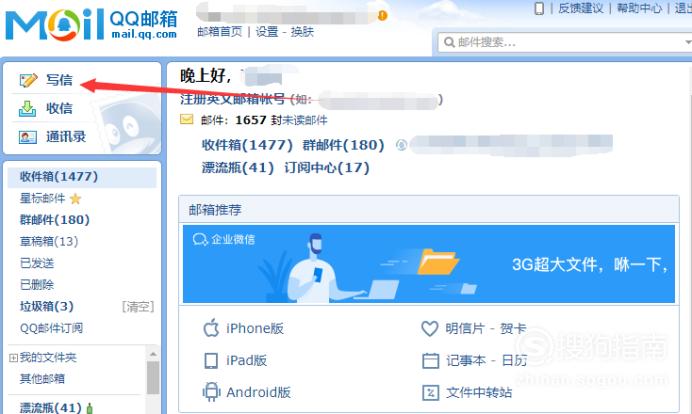Screen dimensions: 692x414
Task: Click the folder list scrollbar thumb
Action: pyautogui.click(x=153, y=377)
